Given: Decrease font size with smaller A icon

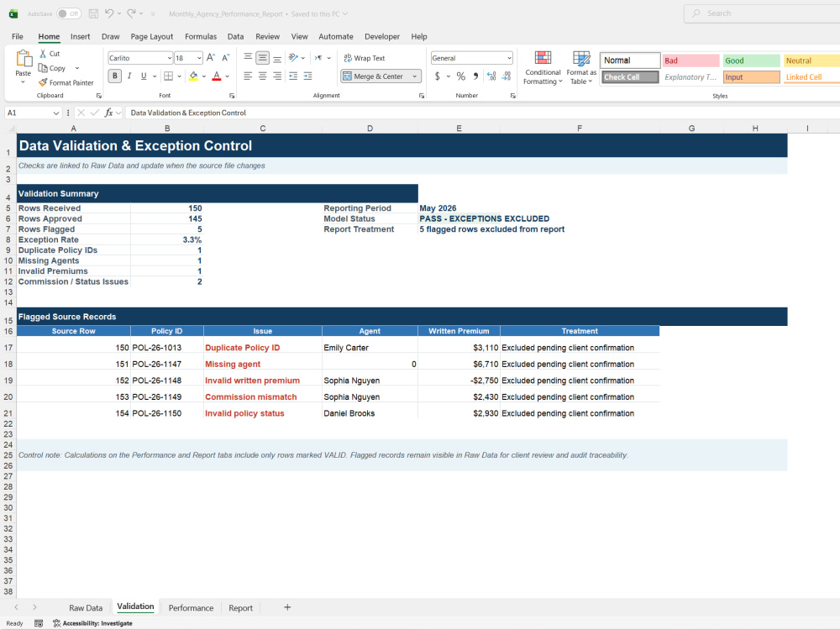Looking at the screenshot, I should pos(225,58).
